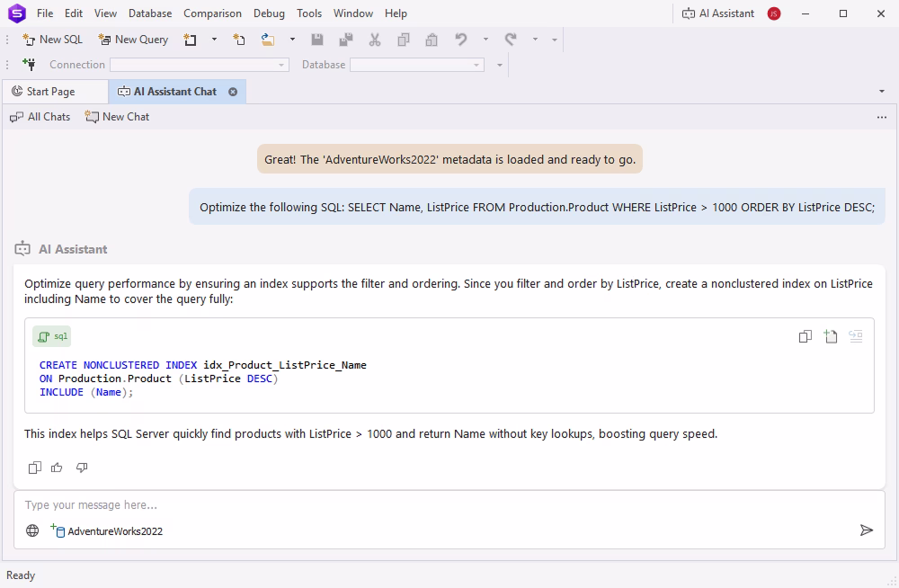Open code block in new SQL document
Viewport: 899px width, 588px height.
click(x=831, y=337)
